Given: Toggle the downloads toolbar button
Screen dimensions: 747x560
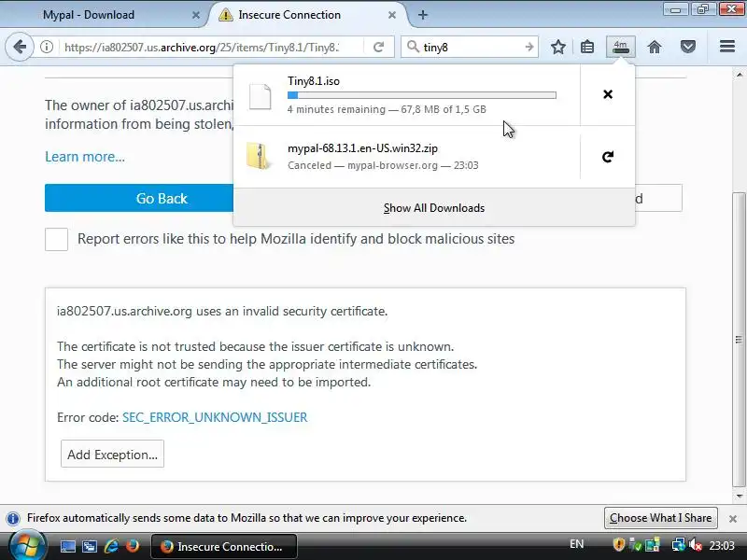Looking at the screenshot, I should point(620,47).
